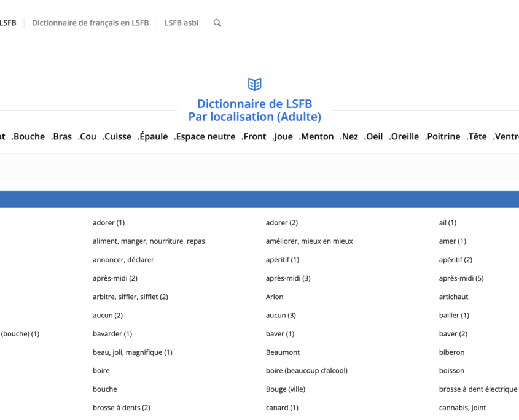Open the entry après-midi (2)
This screenshot has height=420, width=519.
115,278
